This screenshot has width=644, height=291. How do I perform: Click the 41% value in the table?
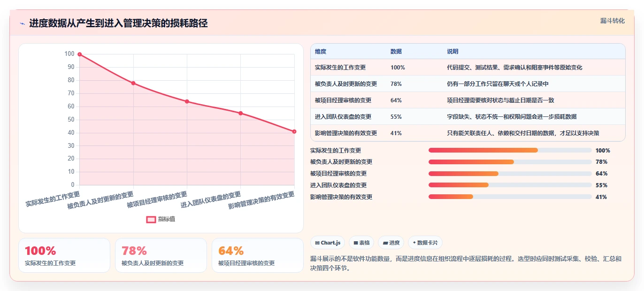pyautogui.click(x=396, y=133)
